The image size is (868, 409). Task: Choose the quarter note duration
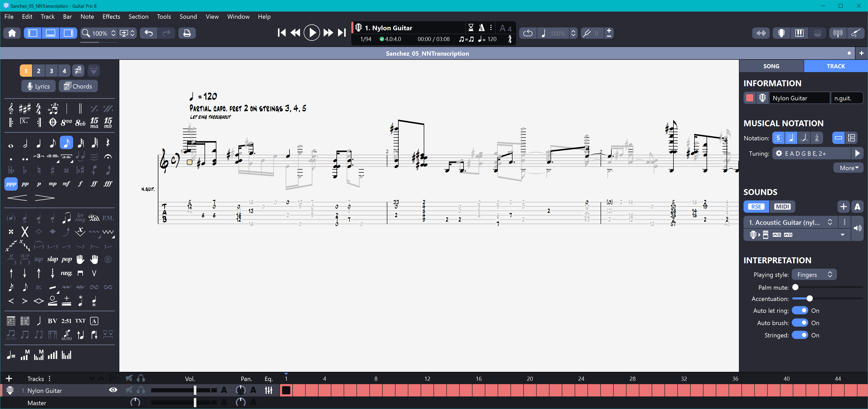coord(39,143)
